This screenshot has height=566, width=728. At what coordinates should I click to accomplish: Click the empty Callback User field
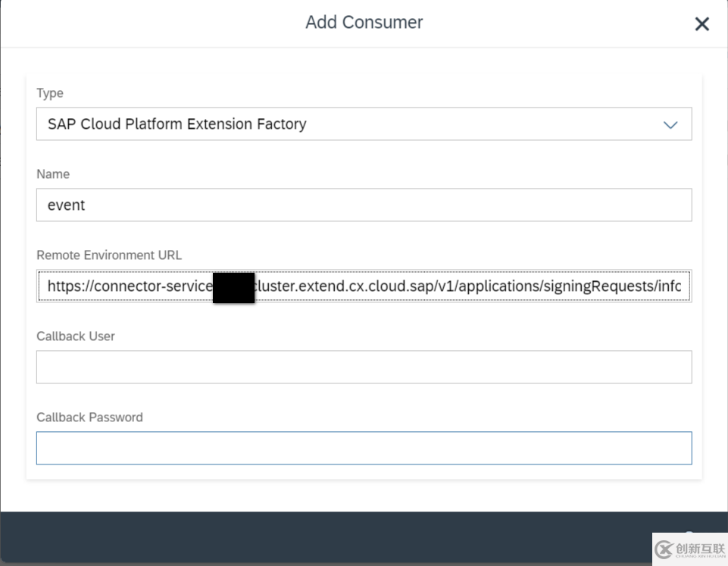pyautogui.click(x=364, y=367)
